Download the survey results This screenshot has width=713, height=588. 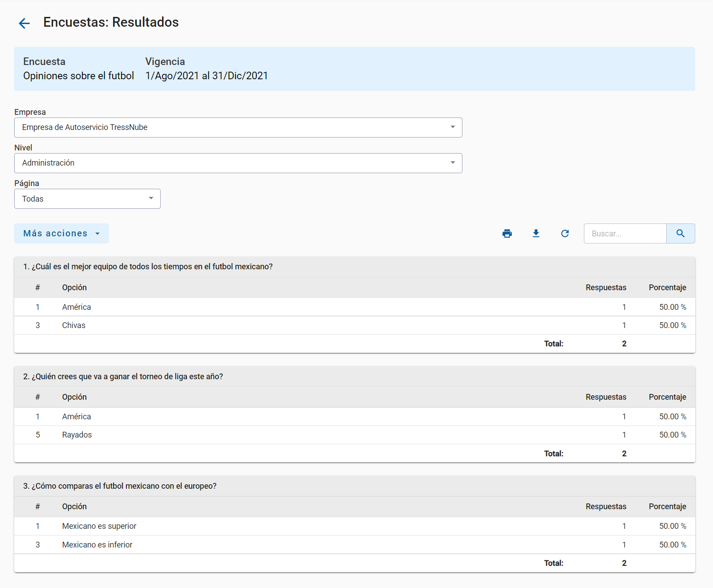pos(536,234)
